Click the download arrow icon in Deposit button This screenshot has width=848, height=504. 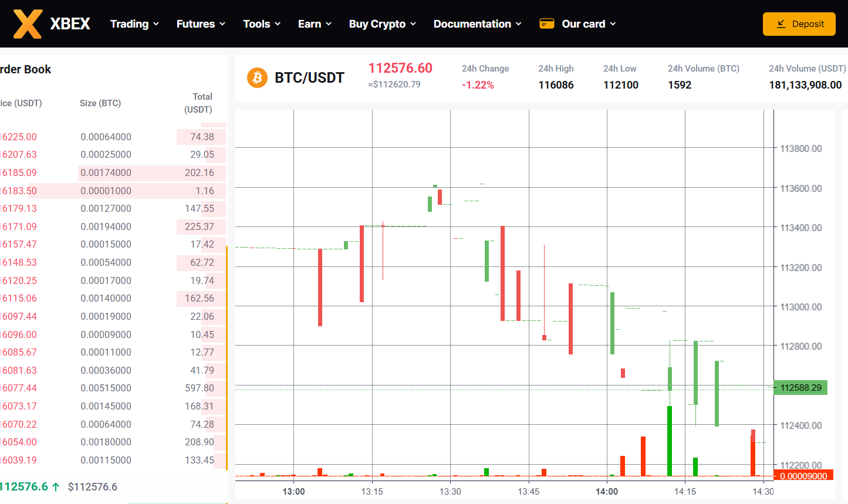pos(781,24)
